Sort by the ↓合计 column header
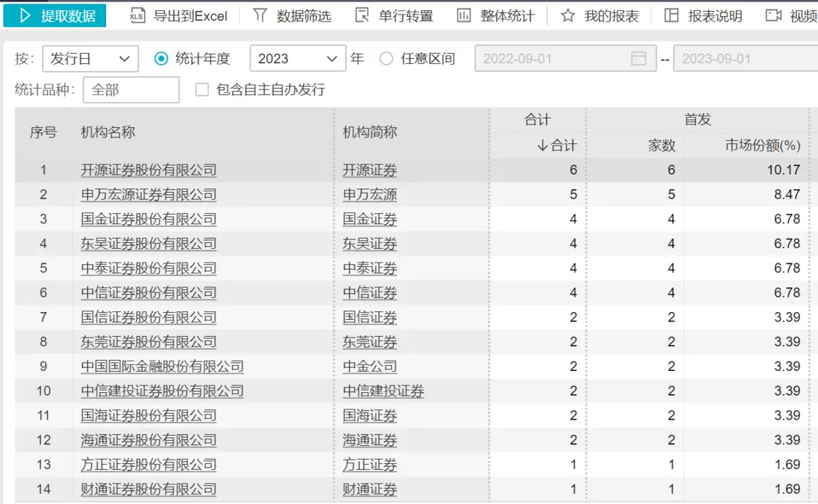818x504 pixels. click(x=557, y=145)
